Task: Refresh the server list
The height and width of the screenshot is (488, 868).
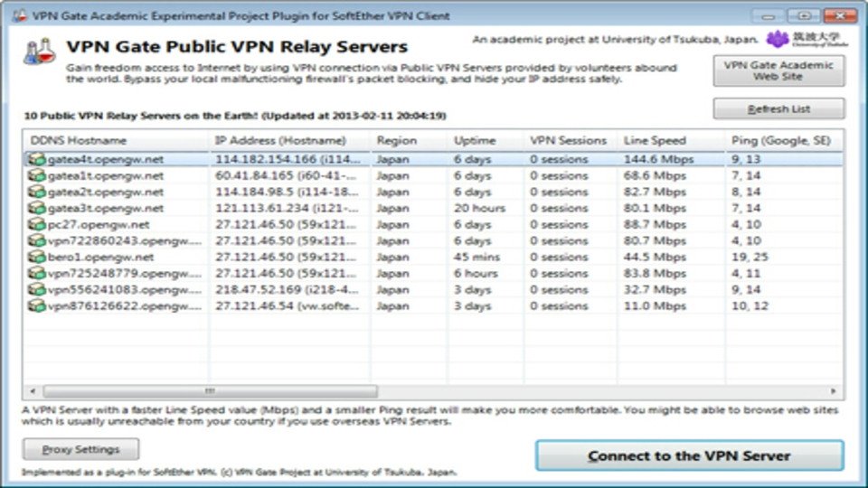Action: [x=778, y=109]
